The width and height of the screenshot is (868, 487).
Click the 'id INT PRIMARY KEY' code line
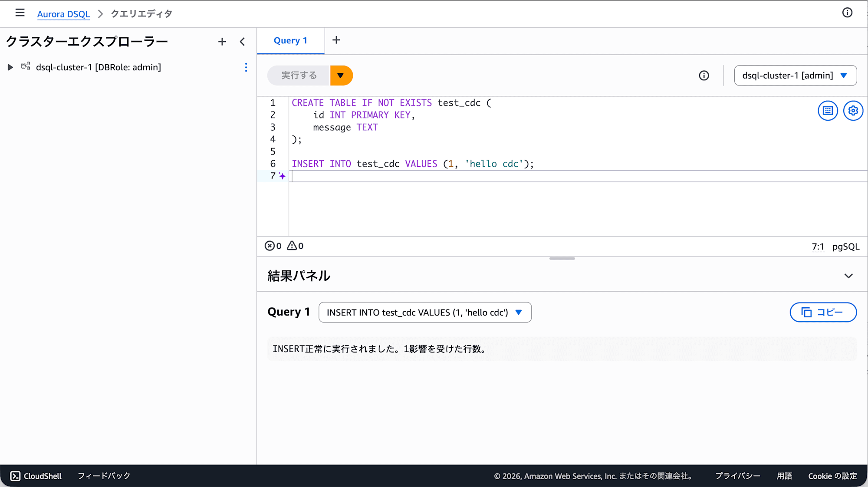click(x=364, y=115)
